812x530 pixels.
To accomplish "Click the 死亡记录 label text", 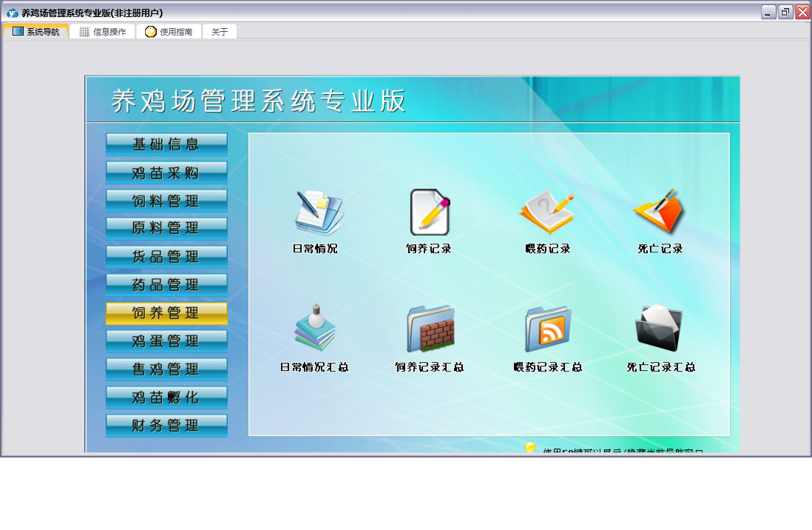I will 660,249.
